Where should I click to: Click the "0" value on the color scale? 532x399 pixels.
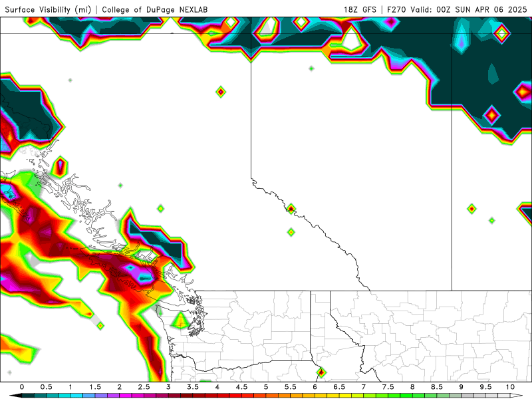[x=22, y=387]
